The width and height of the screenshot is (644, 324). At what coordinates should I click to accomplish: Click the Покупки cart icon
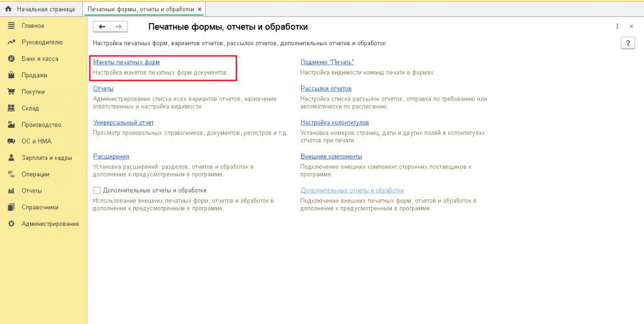click(11, 91)
